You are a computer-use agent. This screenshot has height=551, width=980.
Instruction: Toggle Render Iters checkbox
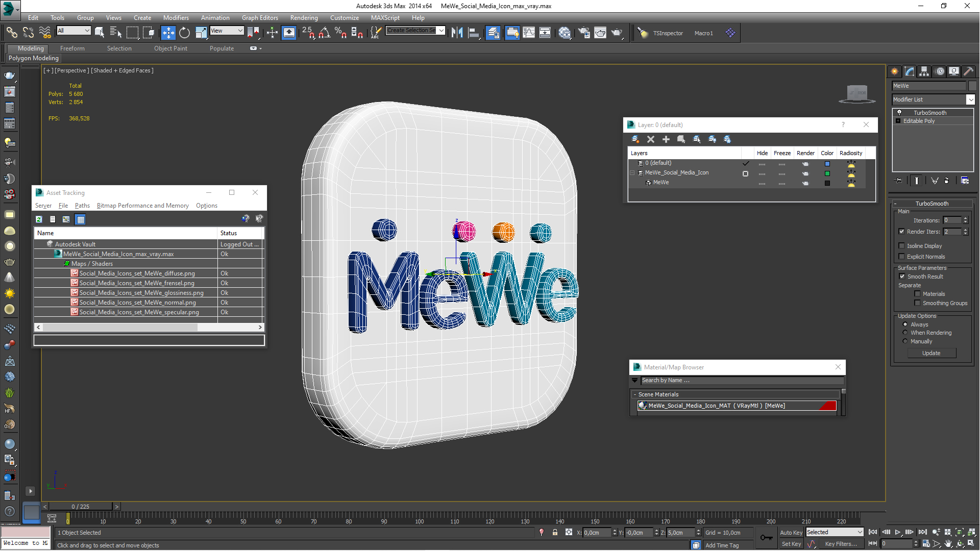(902, 232)
